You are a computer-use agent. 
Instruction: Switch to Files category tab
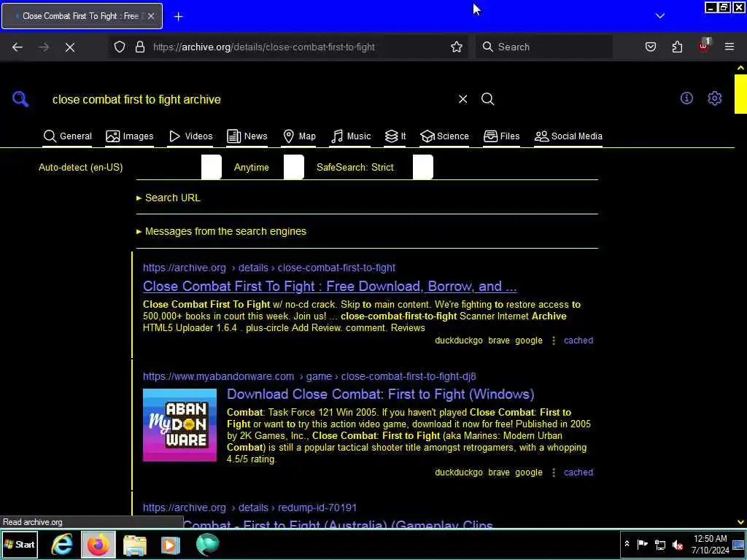pos(501,136)
